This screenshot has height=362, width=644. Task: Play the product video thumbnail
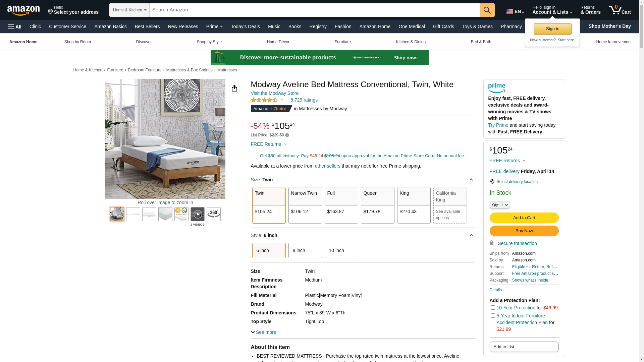click(197, 214)
